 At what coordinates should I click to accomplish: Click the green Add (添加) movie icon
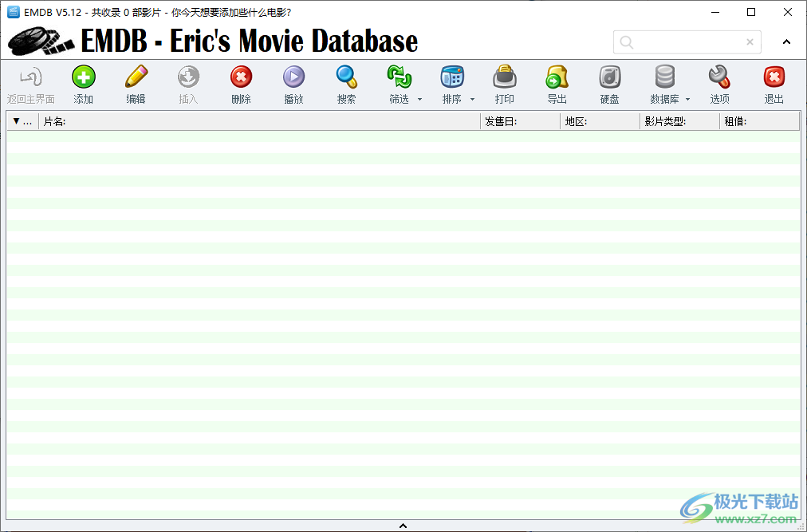(x=83, y=77)
